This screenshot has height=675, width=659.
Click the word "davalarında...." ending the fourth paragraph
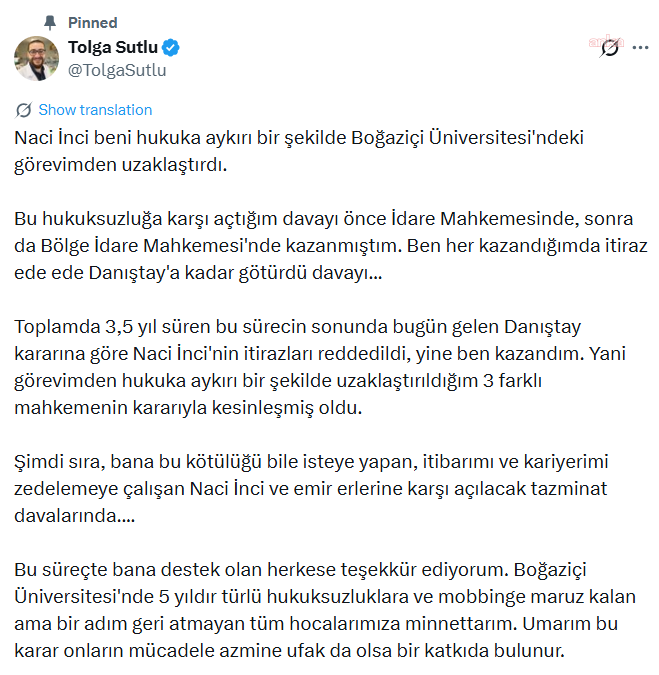coord(75,516)
